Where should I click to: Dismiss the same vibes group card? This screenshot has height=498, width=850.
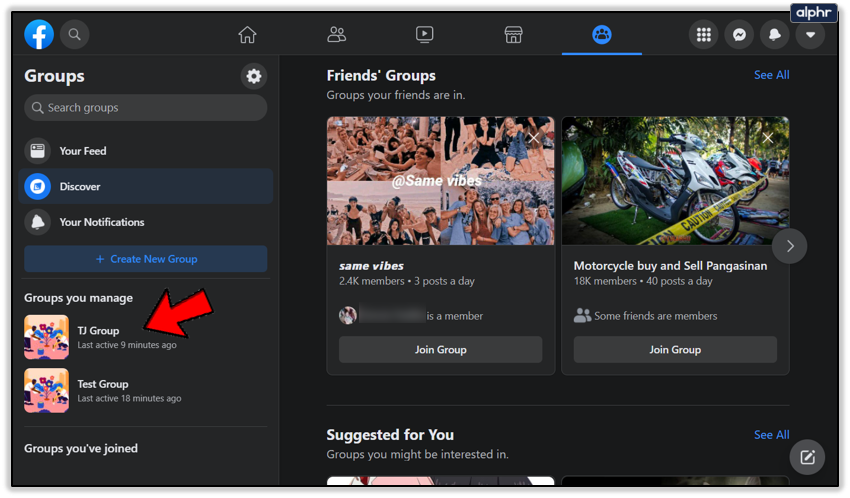(534, 138)
